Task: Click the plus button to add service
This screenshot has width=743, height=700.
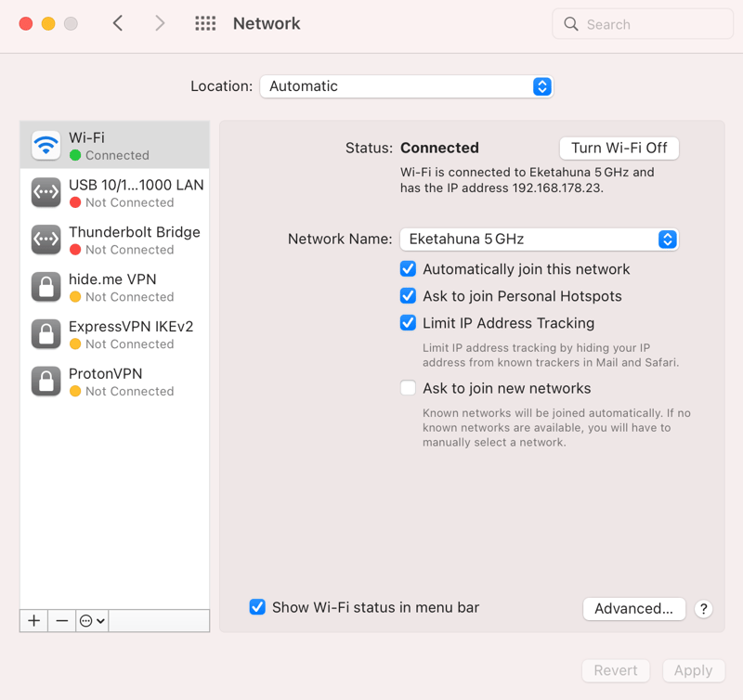Action: (33, 620)
